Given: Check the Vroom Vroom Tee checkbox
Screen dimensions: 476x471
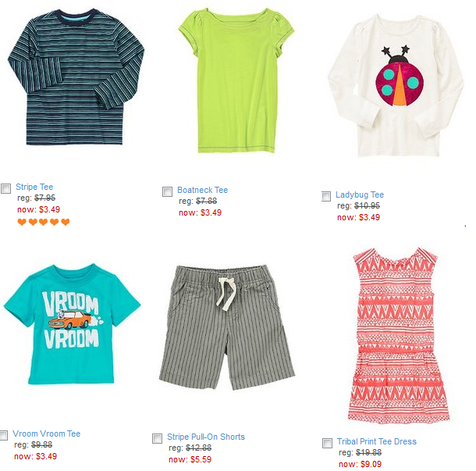Looking at the screenshot, I should point(5,435).
